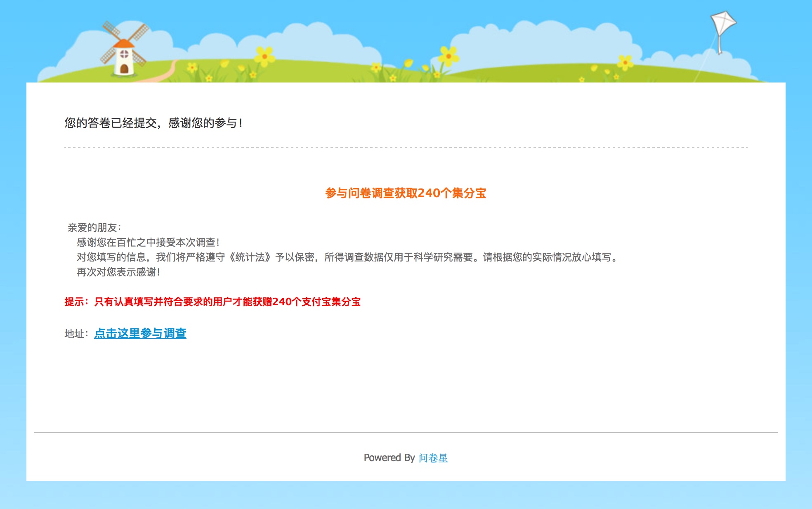Click the 《统计法》 privacy statement sentence
This screenshot has width=812, height=509.
point(347,257)
